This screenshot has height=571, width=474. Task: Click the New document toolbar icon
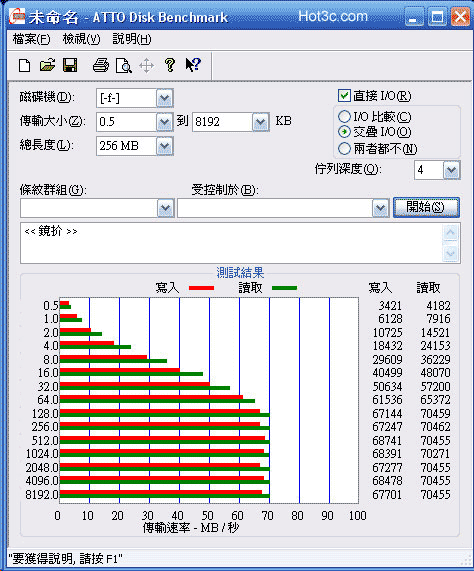(x=24, y=66)
